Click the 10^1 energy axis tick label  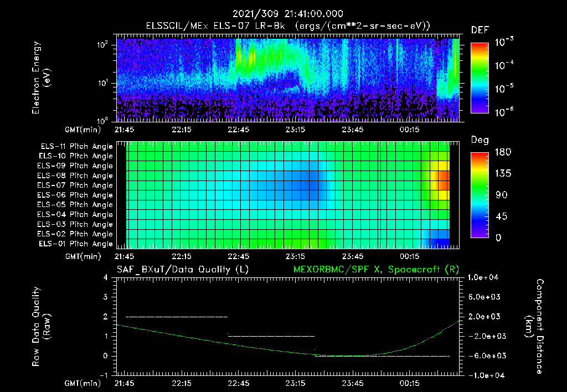point(102,83)
